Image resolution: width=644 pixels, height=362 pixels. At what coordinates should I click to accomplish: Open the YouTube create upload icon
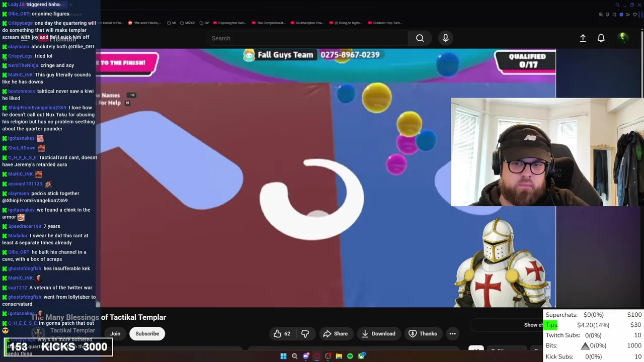583,38
